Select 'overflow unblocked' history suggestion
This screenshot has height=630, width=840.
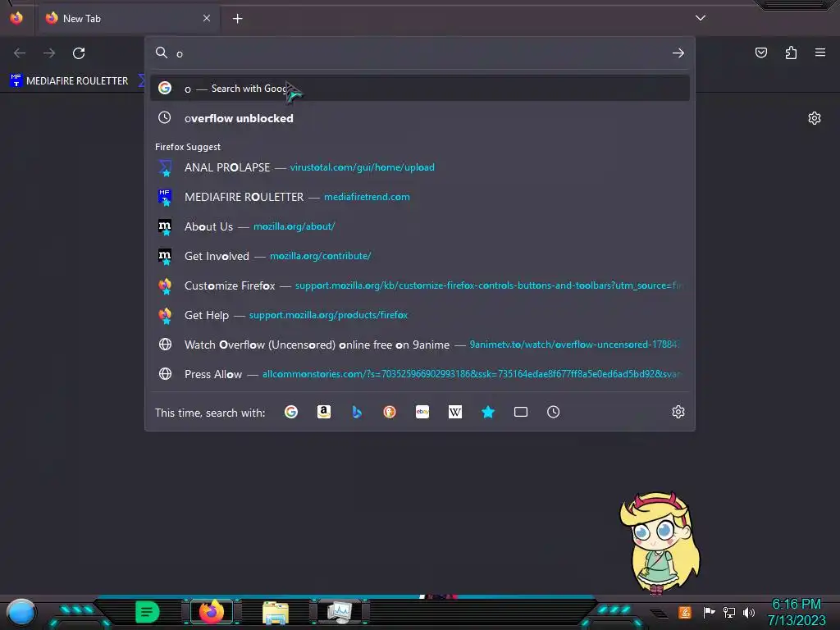tap(420, 118)
